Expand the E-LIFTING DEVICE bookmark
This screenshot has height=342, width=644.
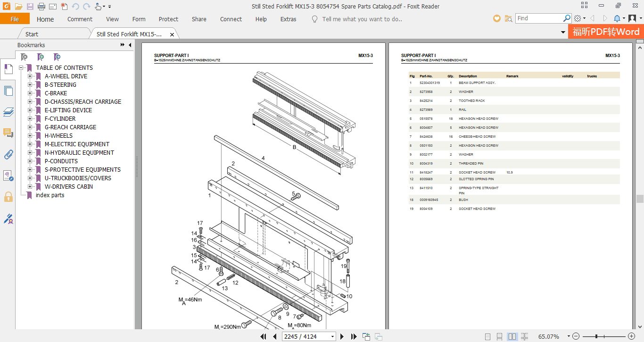click(30, 110)
